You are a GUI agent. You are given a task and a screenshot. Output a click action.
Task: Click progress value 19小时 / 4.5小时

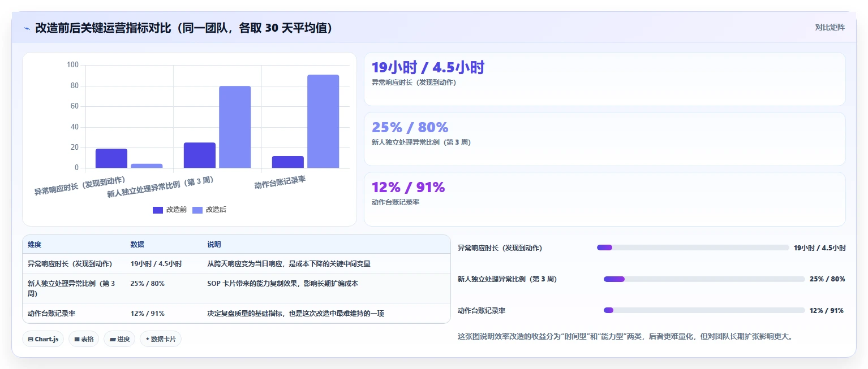point(819,248)
